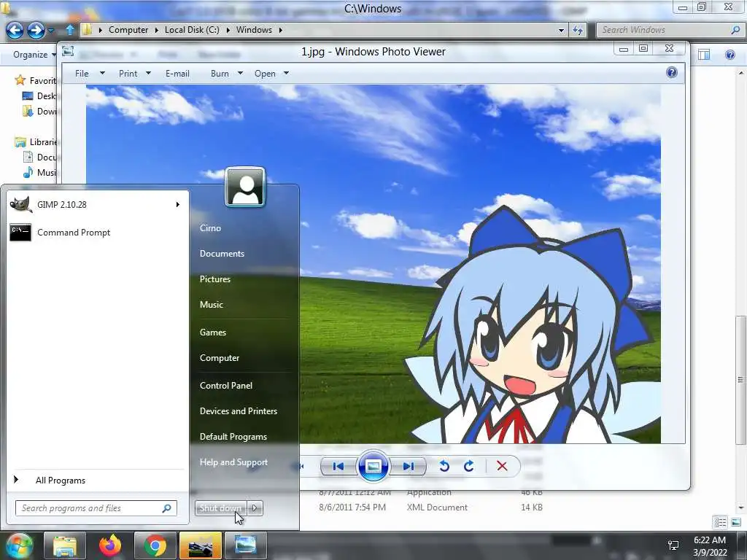Expand GIMP 2.10.28 jump list arrow

(x=178, y=205)
